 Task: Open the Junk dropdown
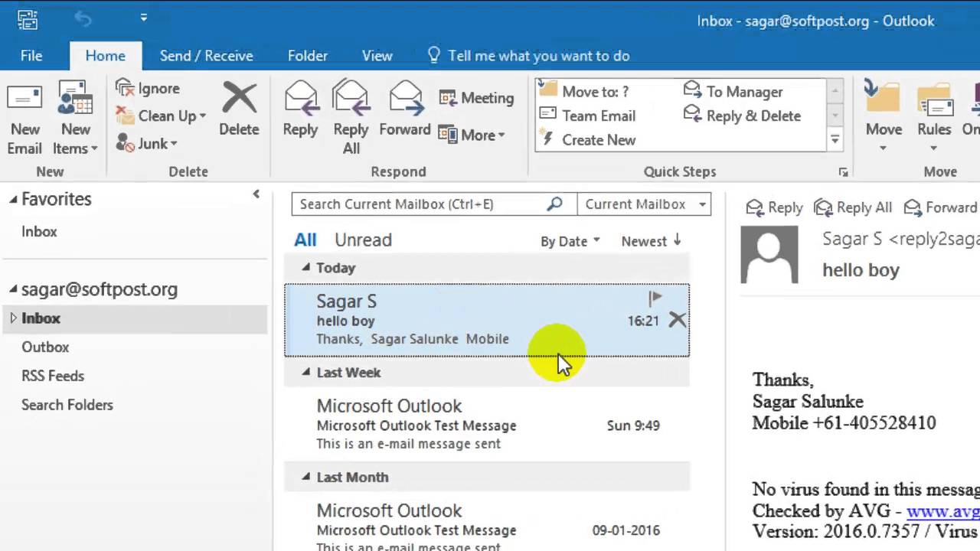point(147,143)
